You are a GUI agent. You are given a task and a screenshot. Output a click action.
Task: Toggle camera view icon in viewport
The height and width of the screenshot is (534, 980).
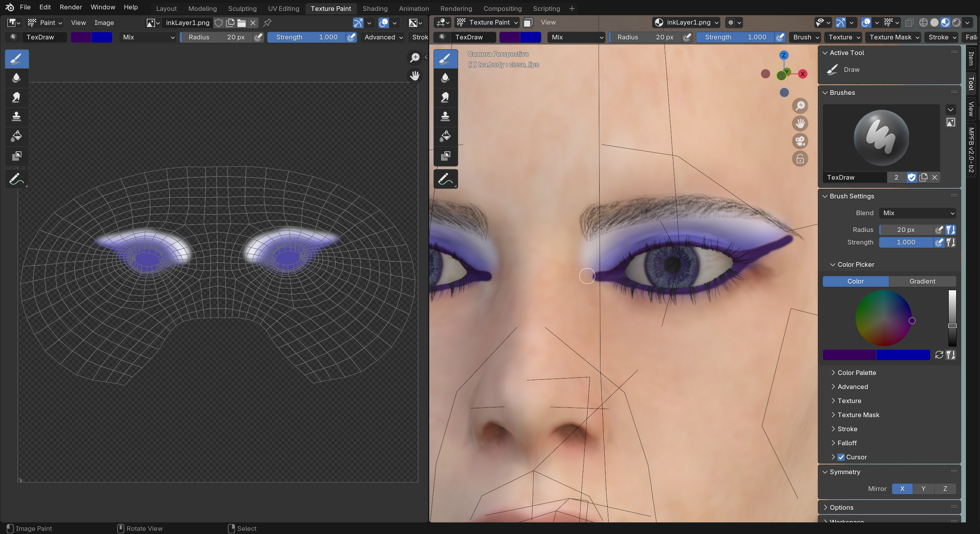[x=800, y=141]
